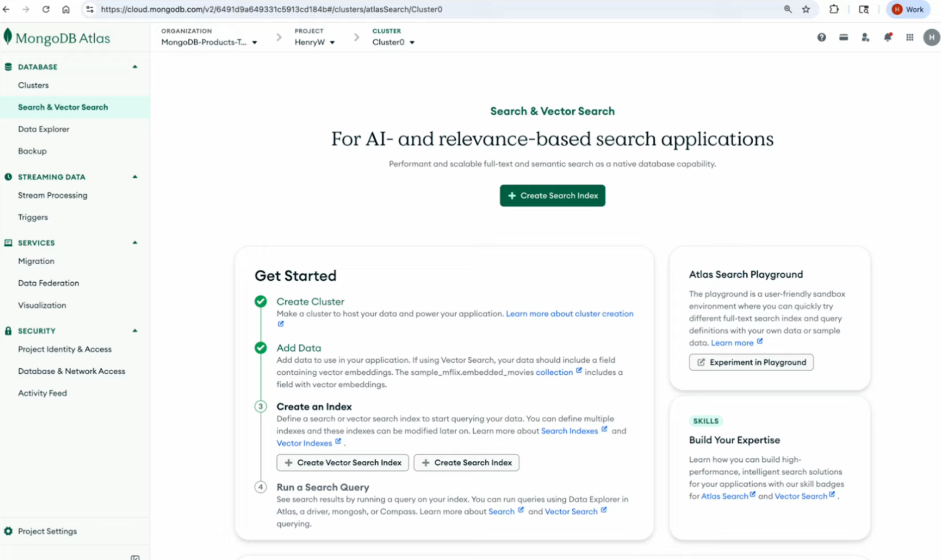Bookmark this page with the star icon
The image size is (941, 560).
pos(806,9)
